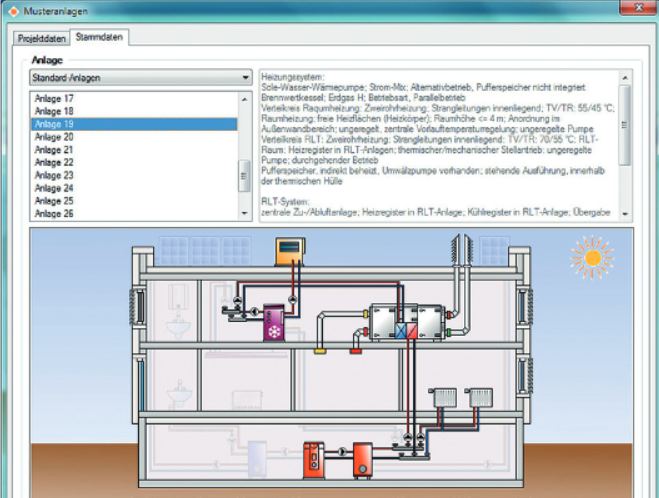Select Anlage 19 in the list
659x498 pixels.
[x=134, y=124]
